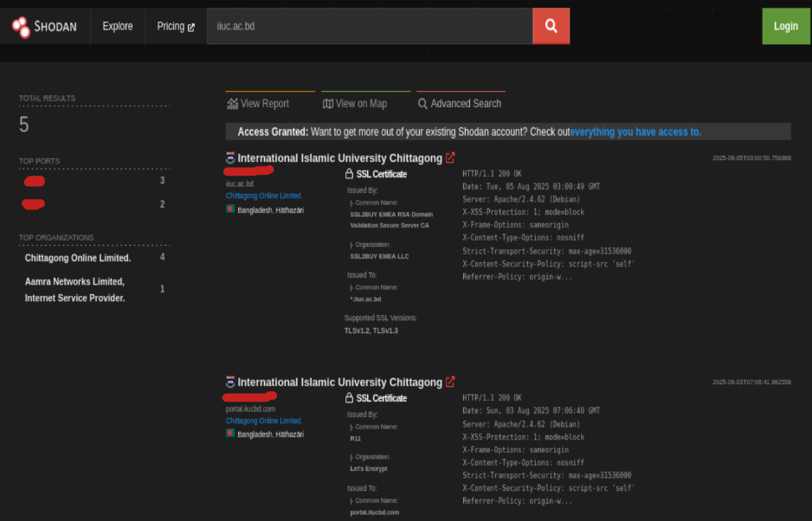Click Bangladesh flag icon in the second result
The height and width of the screenshot is (521, 812).
(x=230, y=433)
